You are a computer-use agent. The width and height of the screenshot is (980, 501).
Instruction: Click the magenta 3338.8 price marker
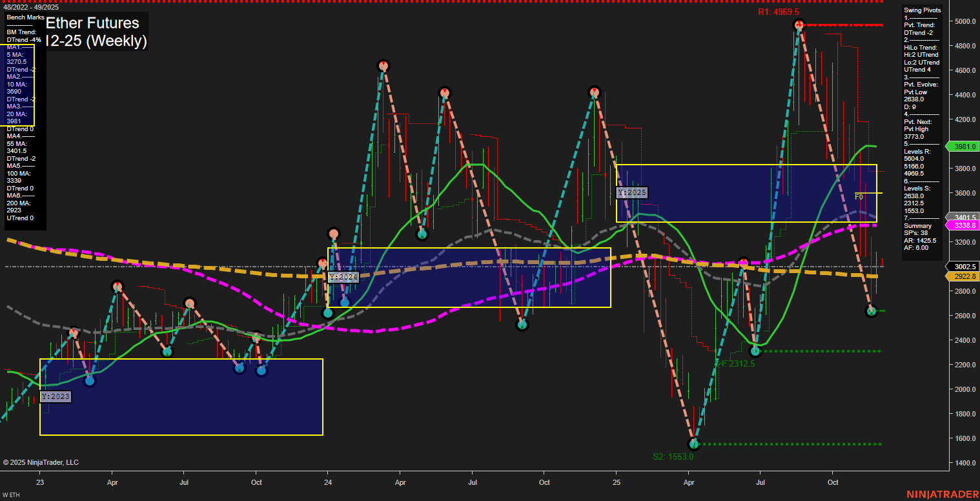point(963,225)
